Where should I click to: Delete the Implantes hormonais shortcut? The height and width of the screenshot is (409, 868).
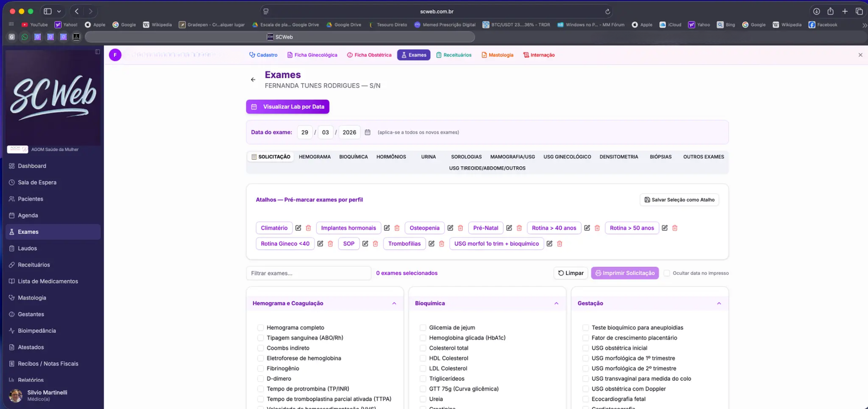pos(397,228)
